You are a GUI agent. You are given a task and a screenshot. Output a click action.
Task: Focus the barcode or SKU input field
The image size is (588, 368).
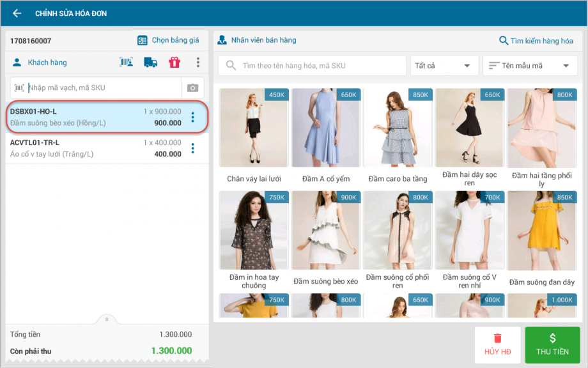(96, 88)
